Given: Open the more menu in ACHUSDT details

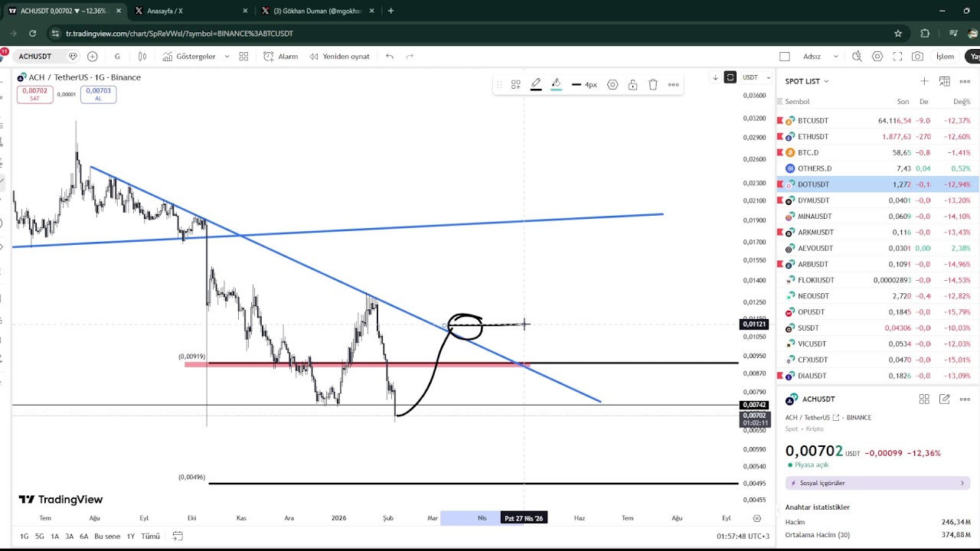Looking at the screenshot, I should pos(965,399).
